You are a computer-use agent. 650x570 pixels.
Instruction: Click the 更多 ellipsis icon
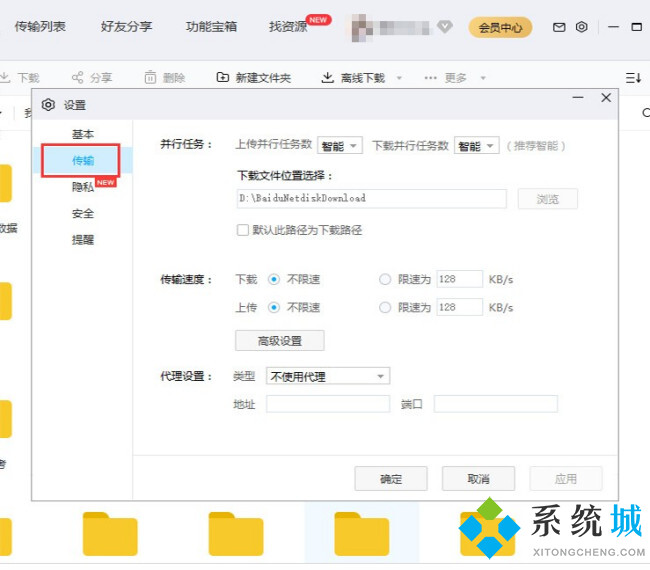430,78
